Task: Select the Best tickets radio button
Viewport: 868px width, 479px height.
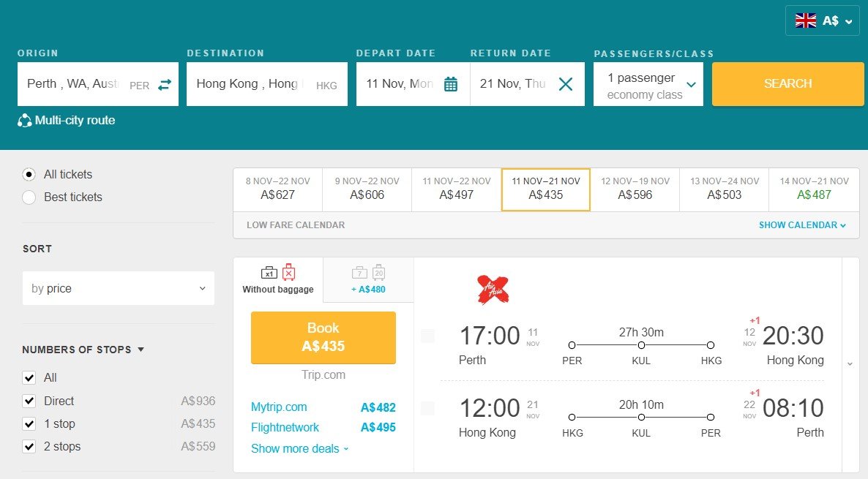Action: point(29,197)
